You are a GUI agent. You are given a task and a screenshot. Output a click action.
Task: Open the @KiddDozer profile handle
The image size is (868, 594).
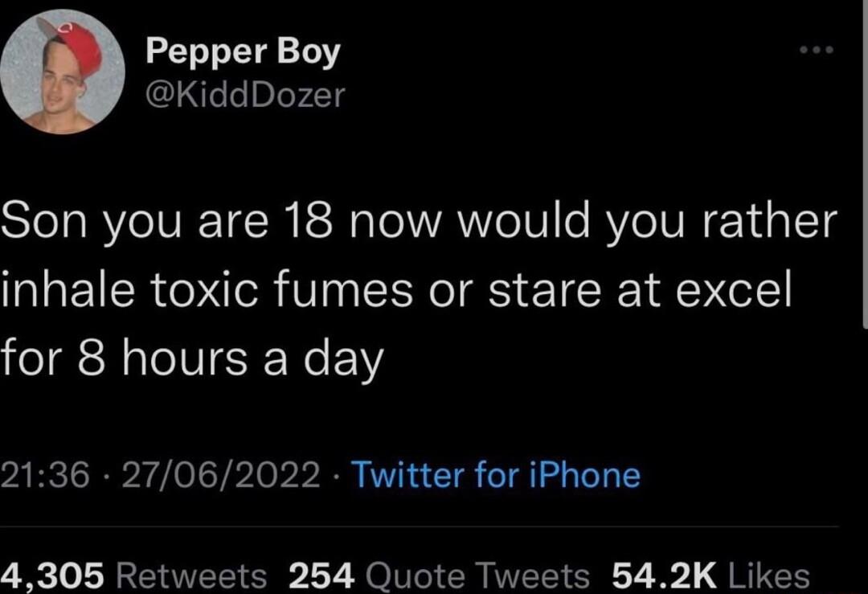pos(244,95)
